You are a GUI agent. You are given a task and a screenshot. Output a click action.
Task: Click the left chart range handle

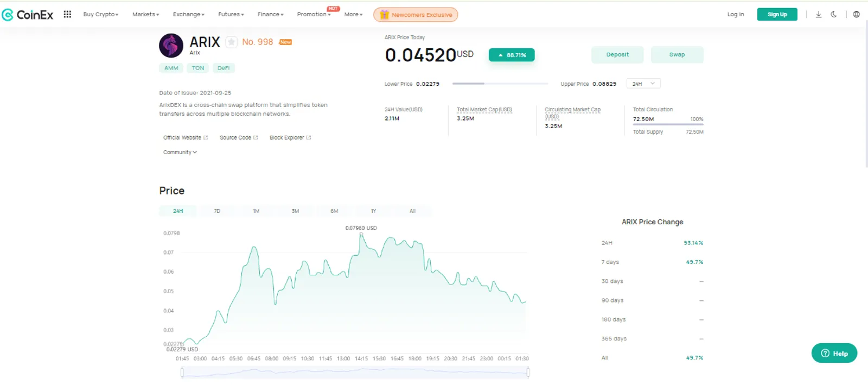(182, 372)
